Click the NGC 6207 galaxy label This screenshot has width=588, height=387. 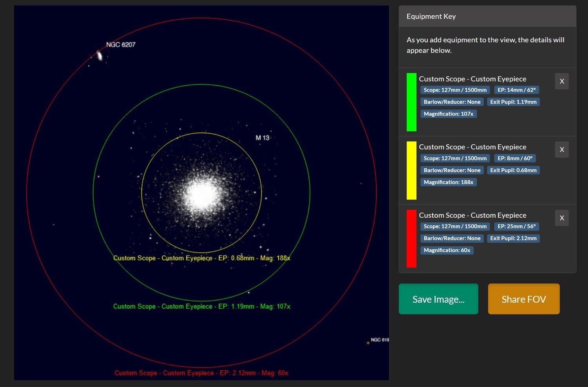coord(121,45)
